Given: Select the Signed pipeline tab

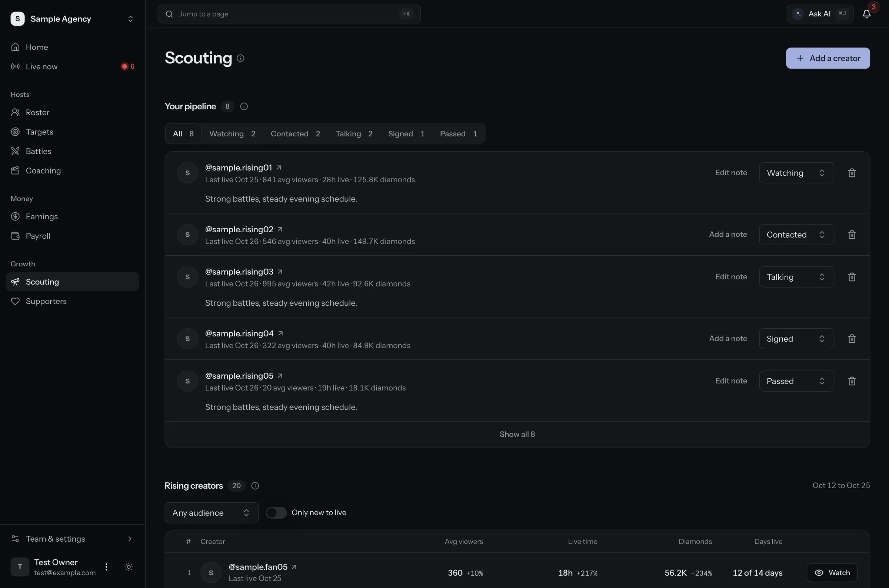Looking at the screenshot, I should click(x=406, y=134).
